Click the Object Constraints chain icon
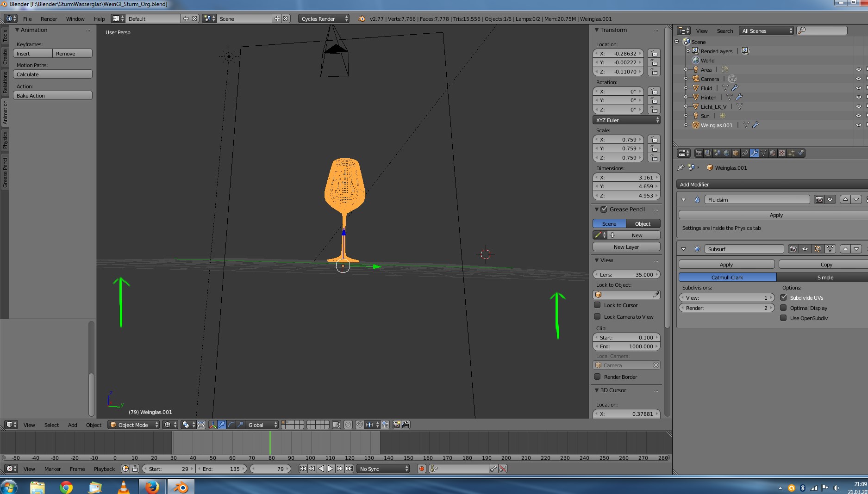868x494 pixels. (745, 153)
